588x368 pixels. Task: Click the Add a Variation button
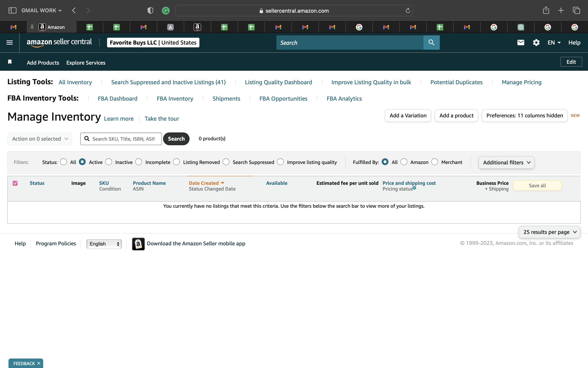click(x=408, y=115)
